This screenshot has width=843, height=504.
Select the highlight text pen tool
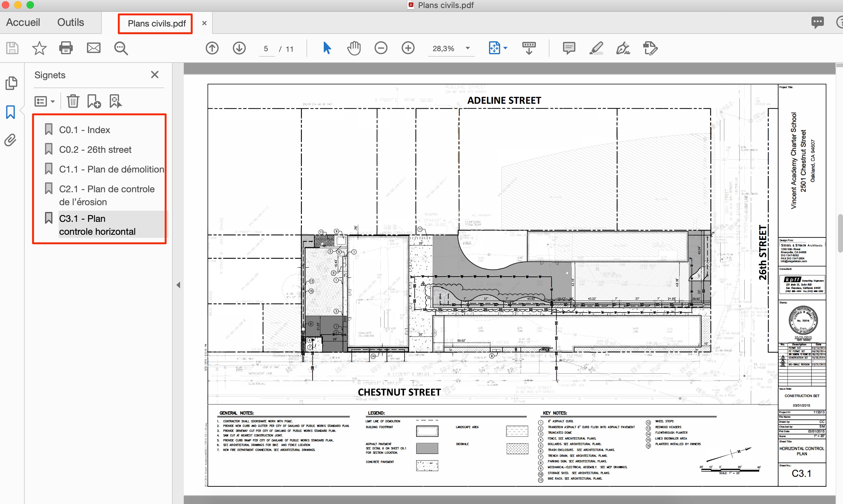(596, 48)
